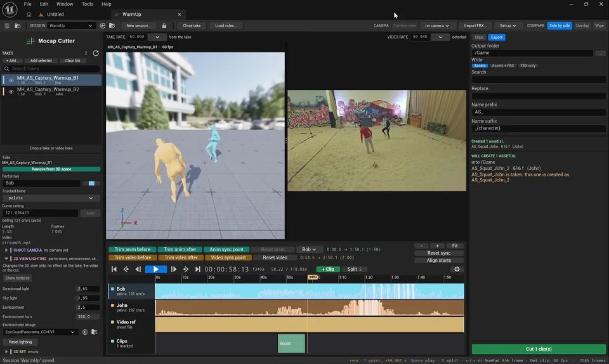Click the save session floppy icon
The width and height of the screenshot is (609, 364).
pyautogui.click(x=7, y=25)
